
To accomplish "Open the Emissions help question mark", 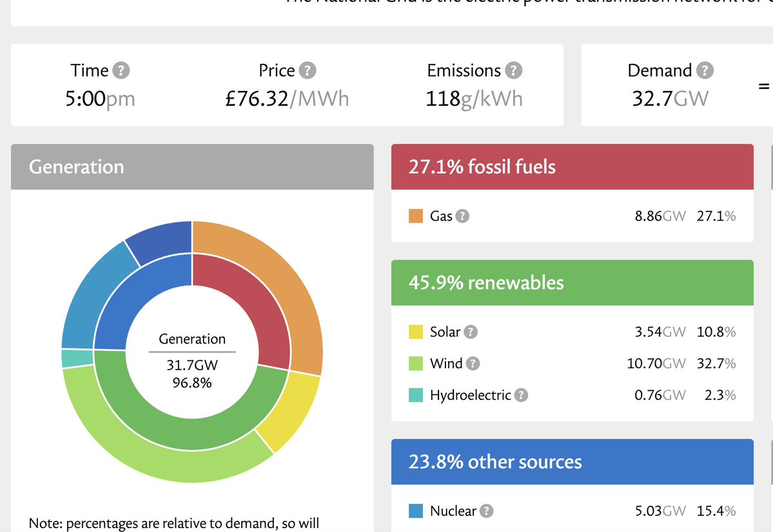I will pos(514,70).
